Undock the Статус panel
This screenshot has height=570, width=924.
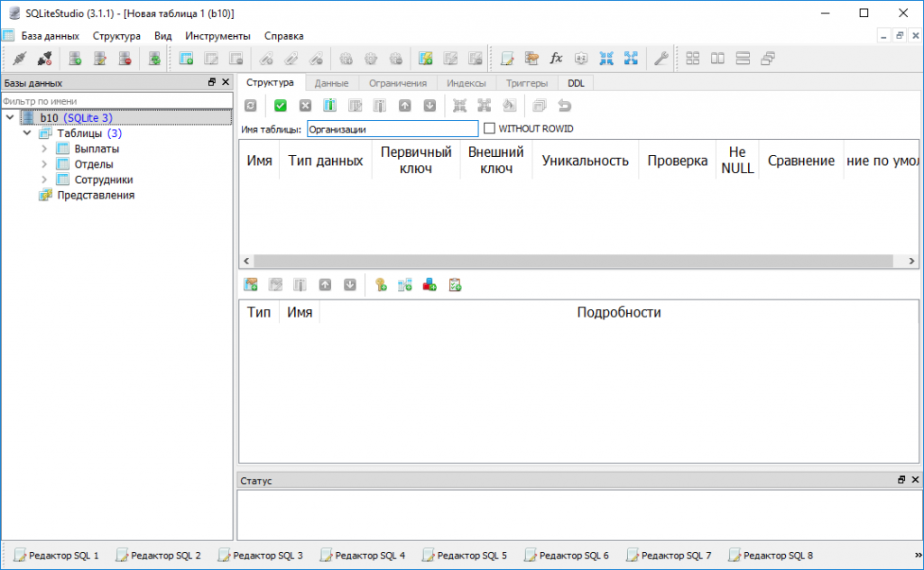coord(901,479)
